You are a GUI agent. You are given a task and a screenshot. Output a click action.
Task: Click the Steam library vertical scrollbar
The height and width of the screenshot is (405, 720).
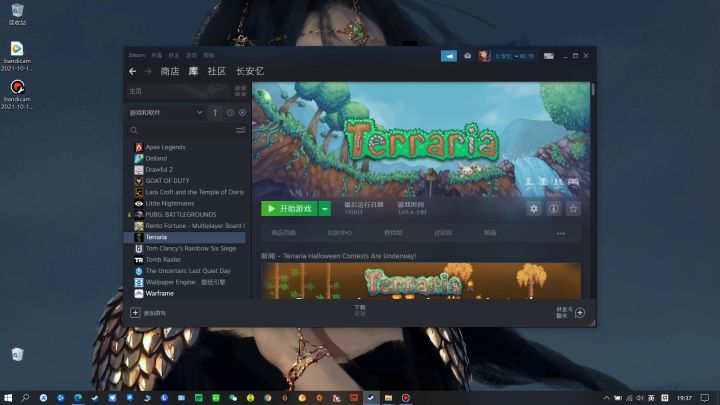pyautogui.click(x=593, y=89)
